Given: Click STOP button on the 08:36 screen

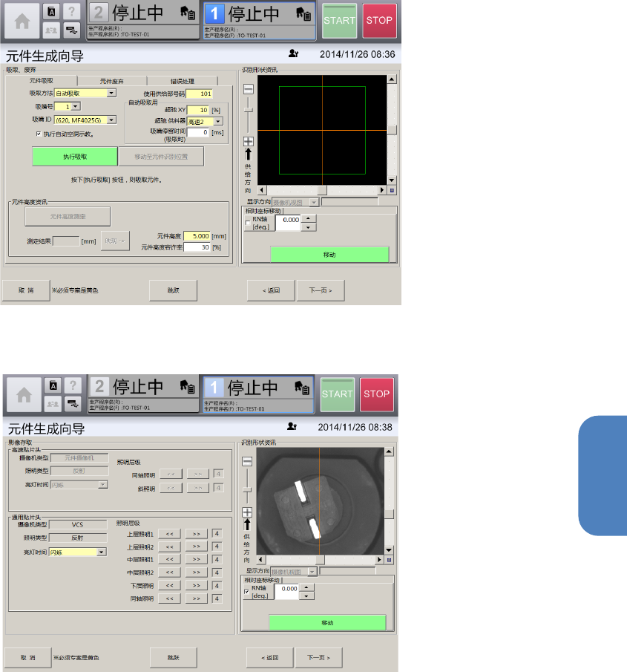Looking at the screenshot, I should (379, 21).
